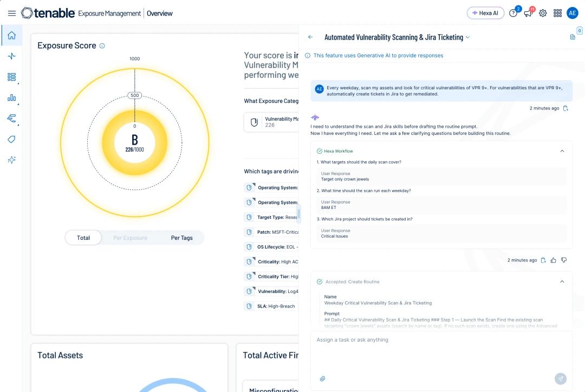This screenshot has width=585, height=392.
Task: Select the 'Patch: MSFT-Critical' tag row
Action: click(x=271, y=232)
